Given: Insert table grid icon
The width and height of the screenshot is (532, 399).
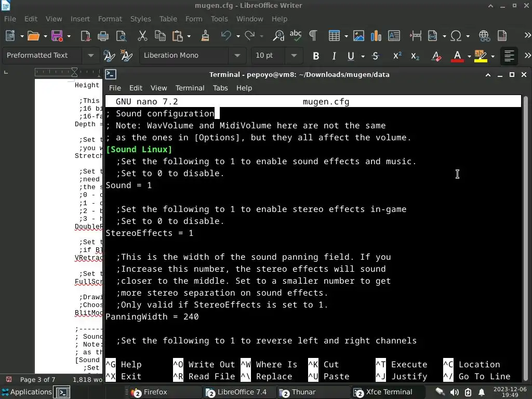Looking at the screenshot, I should 334,36.
